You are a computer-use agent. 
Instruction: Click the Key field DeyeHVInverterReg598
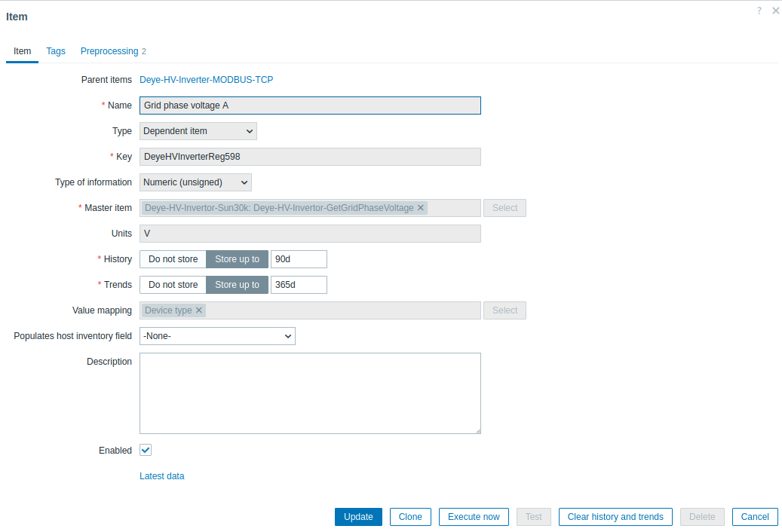click(x=310, y=157)
